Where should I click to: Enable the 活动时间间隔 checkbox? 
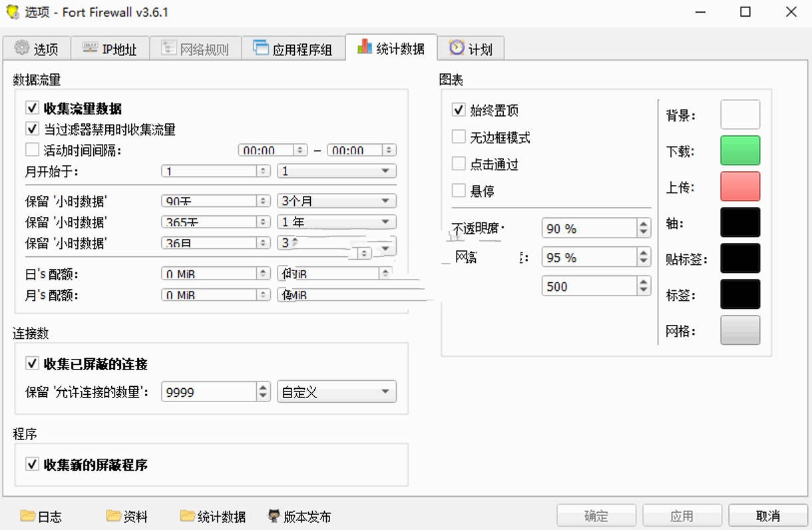32,150
